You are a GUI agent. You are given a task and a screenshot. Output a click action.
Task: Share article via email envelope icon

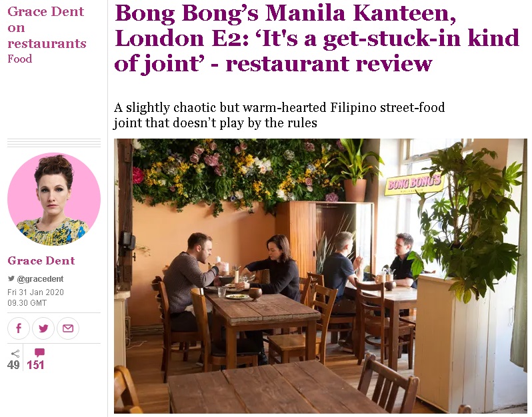tap(68, 328)
